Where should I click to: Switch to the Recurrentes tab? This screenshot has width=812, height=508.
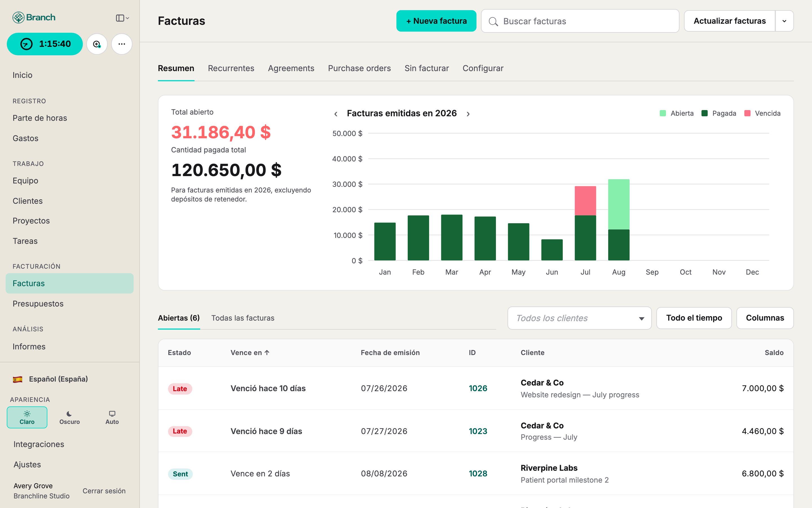click(x=231, y=68)
